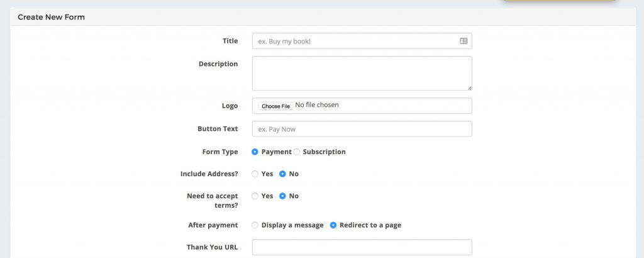
Task: Pick Display a message after payment
Action: pyautogui.click(x=255, y=225)
